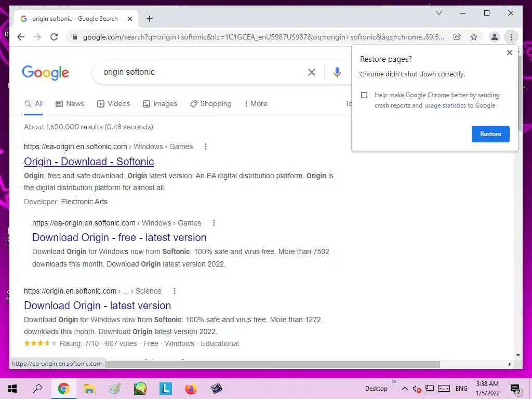
Task: Clear the search box with the X
Action: click(312, 72)
